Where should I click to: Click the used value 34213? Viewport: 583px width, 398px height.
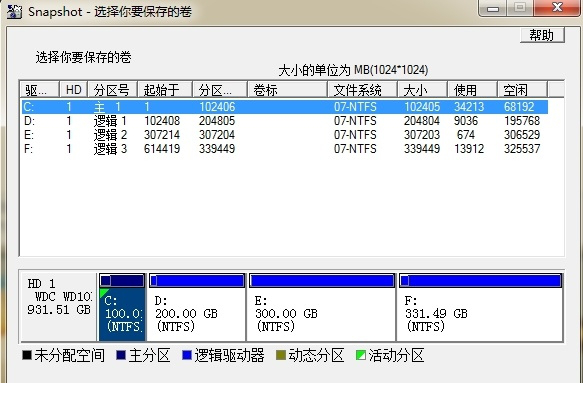(469, 107)
